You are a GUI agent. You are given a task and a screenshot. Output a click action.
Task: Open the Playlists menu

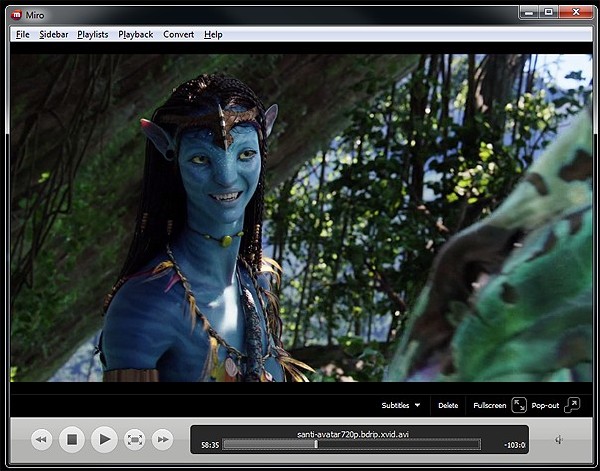click(x=93, y=34)
